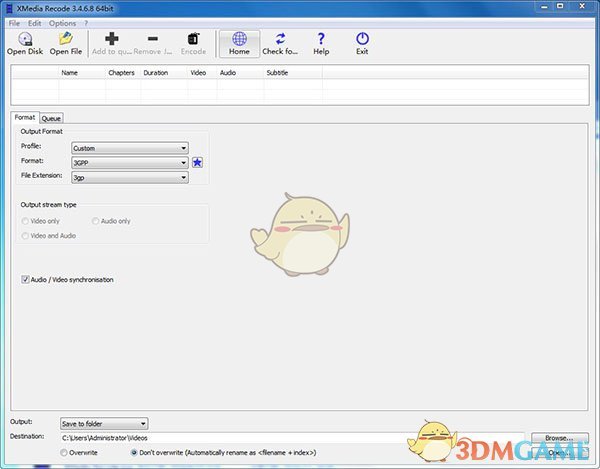This screenshot has height=469, width=600.
Task: Check for updates via the arrows icon
Action: [x=280, y=44]
